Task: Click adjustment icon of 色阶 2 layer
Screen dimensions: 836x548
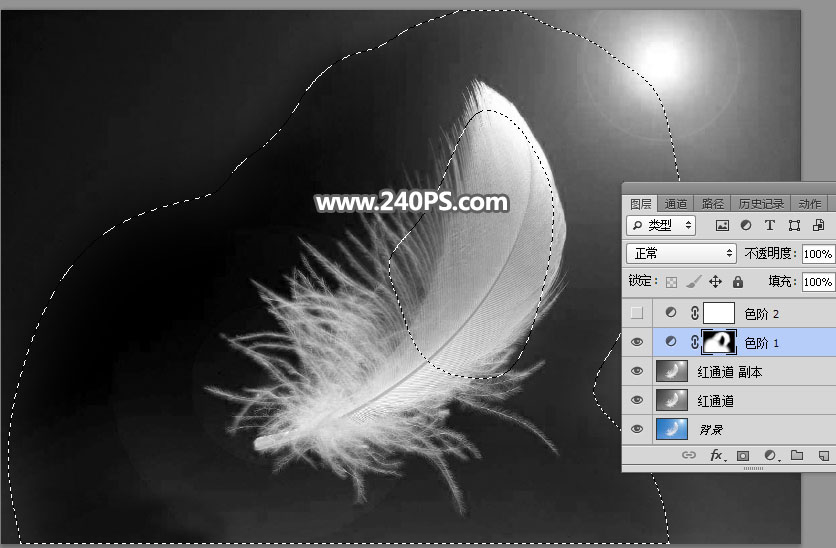Action: click(x=671, y=313)
